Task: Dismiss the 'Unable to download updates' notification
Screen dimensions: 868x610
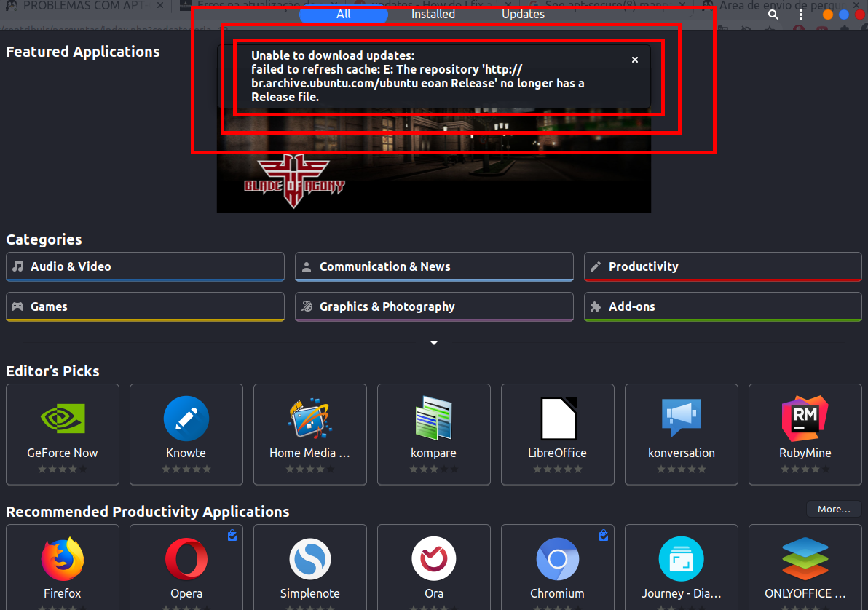Action: pyautogui.click(x=635, y=60)
